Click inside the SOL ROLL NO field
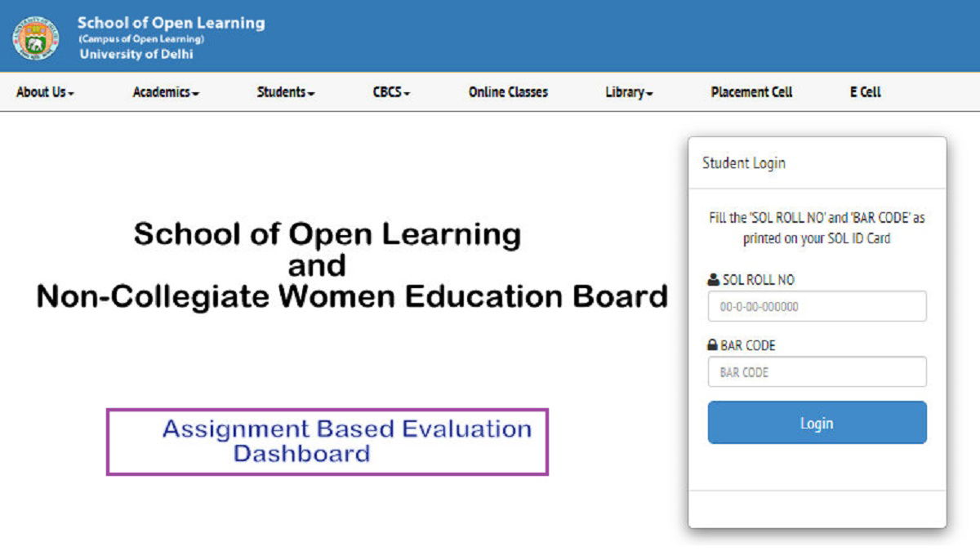 817,306
